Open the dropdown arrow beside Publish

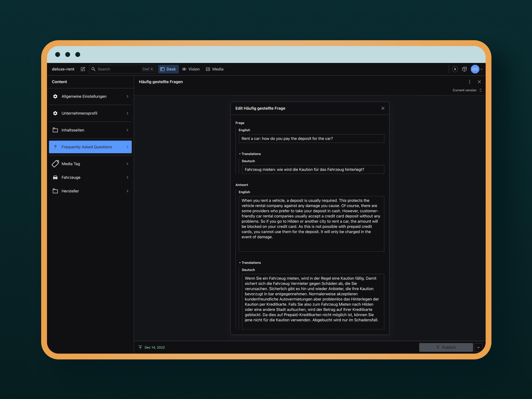tap(478, 347)
